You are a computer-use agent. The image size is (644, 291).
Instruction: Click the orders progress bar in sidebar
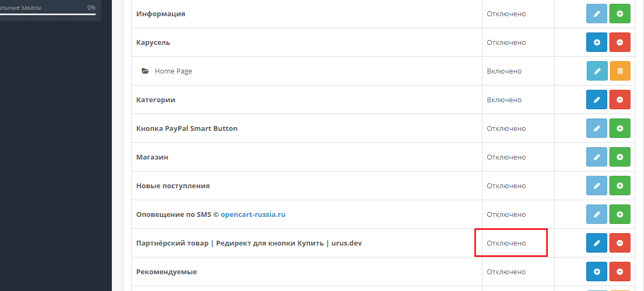[48, 15]
